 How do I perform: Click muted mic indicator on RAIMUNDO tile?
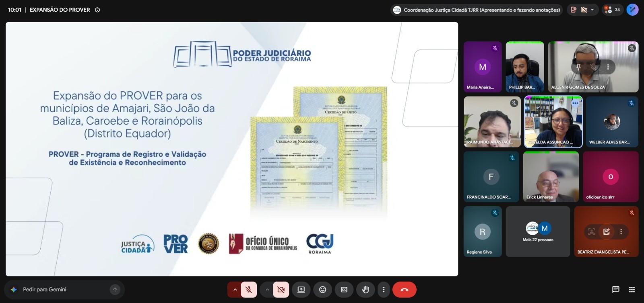(x=514, y=103)
